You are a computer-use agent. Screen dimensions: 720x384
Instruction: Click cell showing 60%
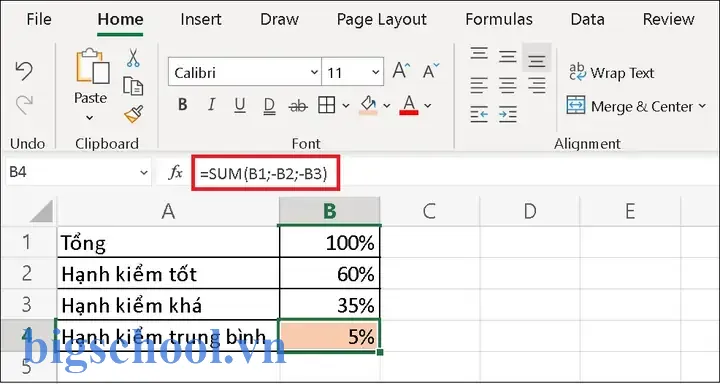click(330, 273)
